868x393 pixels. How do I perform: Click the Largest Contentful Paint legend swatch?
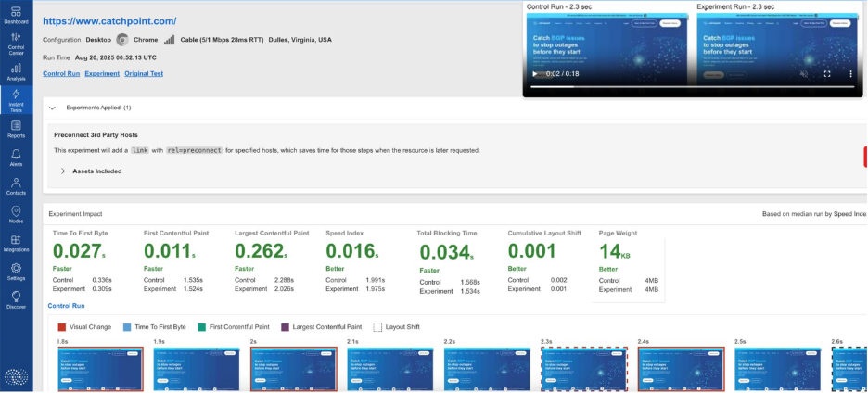[285, 327]
